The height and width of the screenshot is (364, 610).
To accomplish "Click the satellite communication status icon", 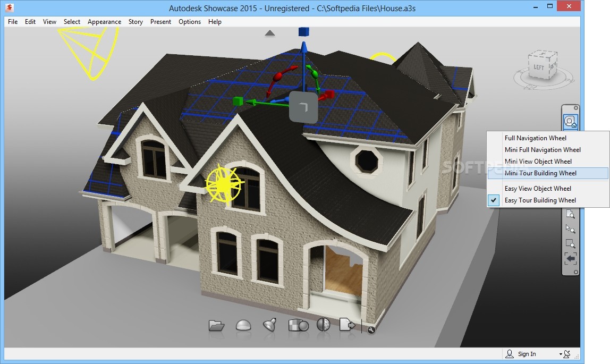I will (x=567, y=354).
